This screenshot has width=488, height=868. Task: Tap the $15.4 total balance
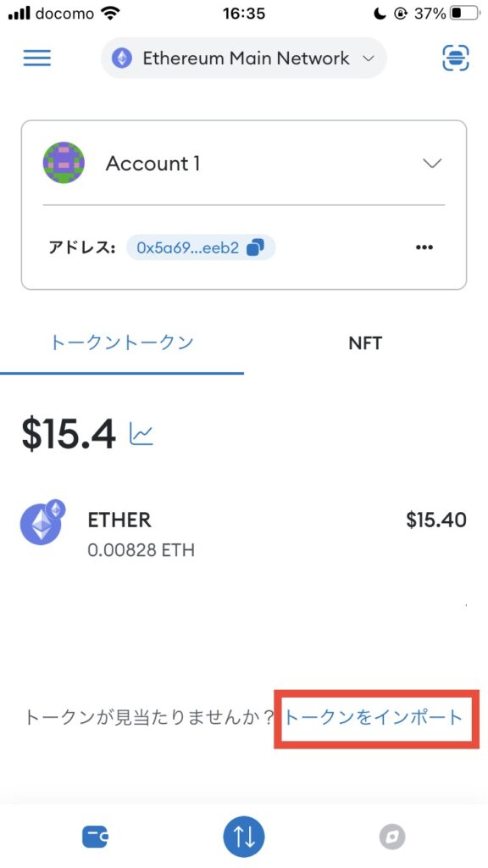[x=69, y=433]
